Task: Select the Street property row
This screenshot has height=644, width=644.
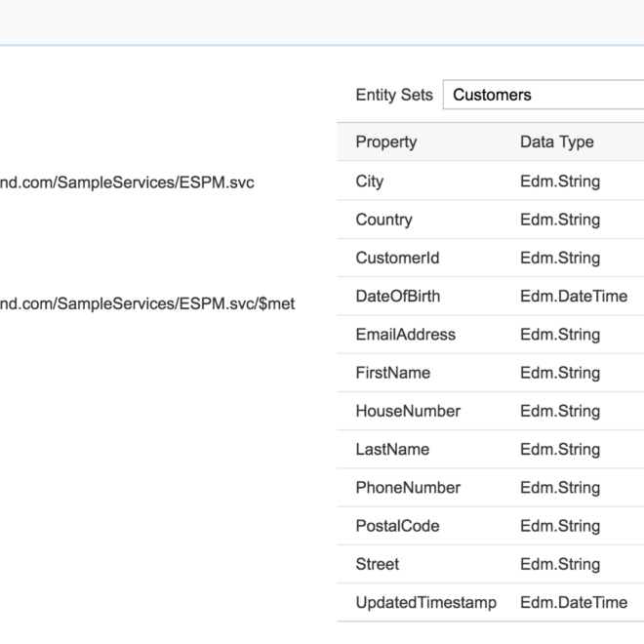Action: point(491,564)
